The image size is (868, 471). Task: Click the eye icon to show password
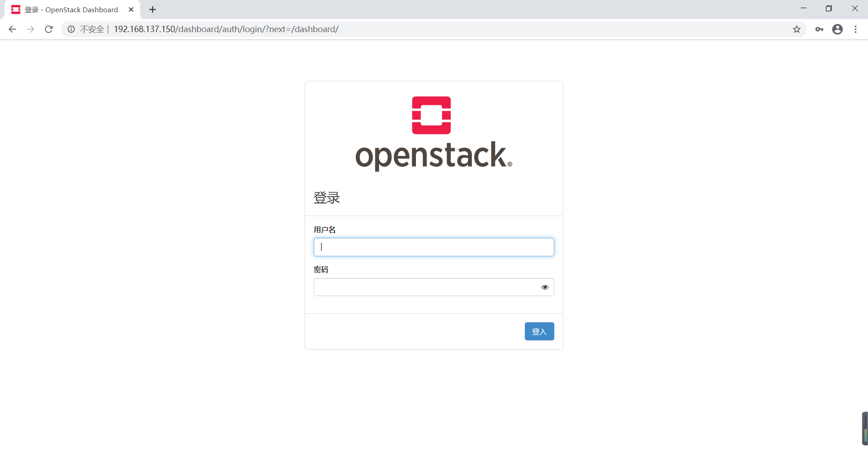point(544,287)
